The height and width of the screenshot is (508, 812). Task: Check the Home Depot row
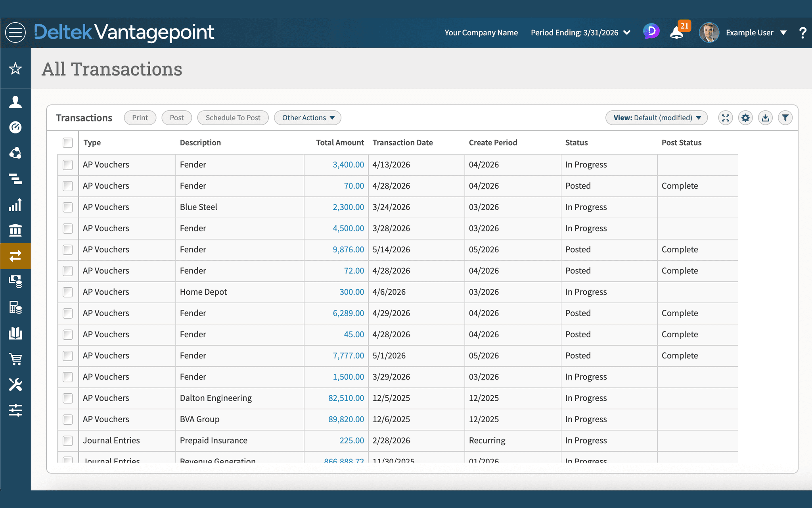coord(68,292)
